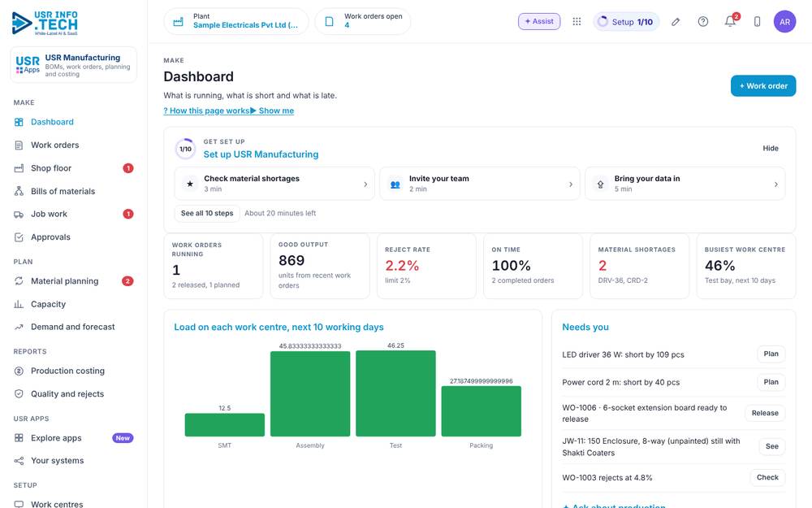Click the plant factory icon in header
Screen dimensions: 812x508
[178, 22]
